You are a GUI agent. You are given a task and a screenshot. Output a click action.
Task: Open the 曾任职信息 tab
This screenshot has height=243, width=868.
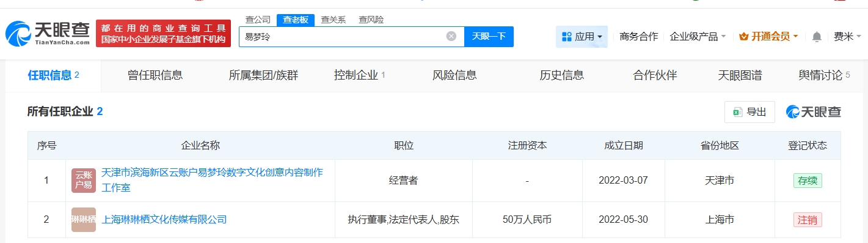click(x=155, y=75)
